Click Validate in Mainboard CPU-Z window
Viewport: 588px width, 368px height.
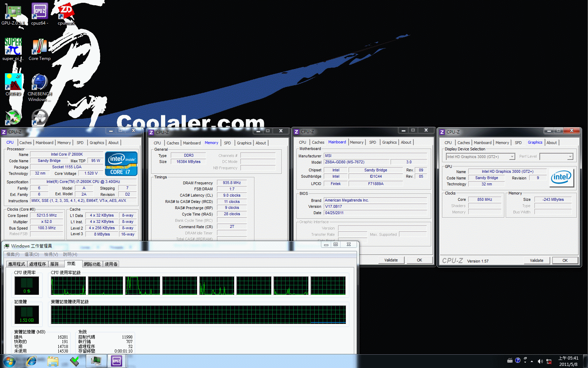(x=391, y=260)
